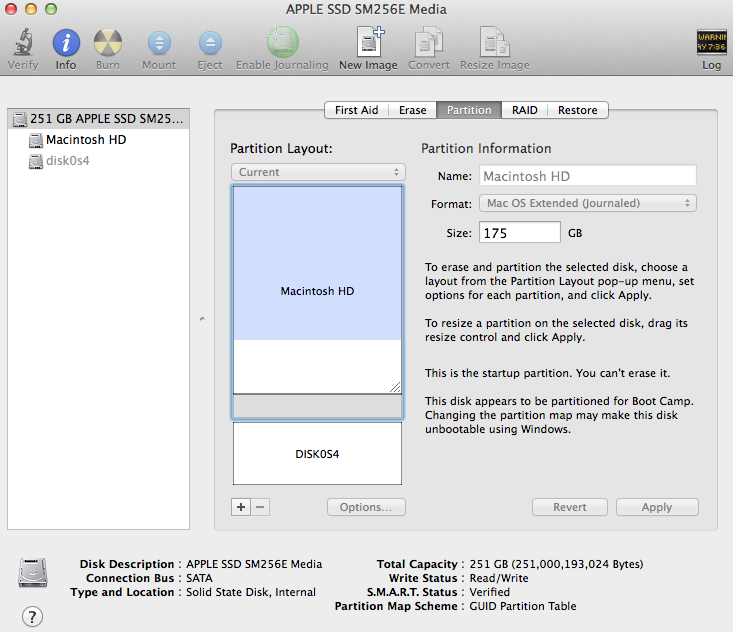Remove partition with the minus button

(x=260, y=507)
